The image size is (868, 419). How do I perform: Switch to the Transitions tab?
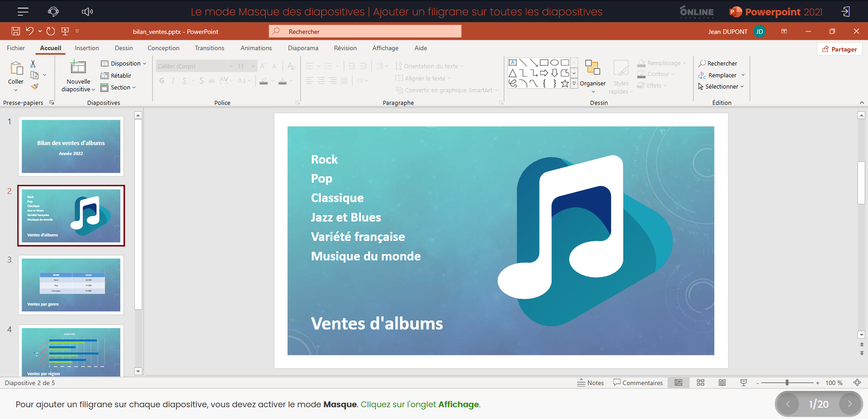click(209, 48)
